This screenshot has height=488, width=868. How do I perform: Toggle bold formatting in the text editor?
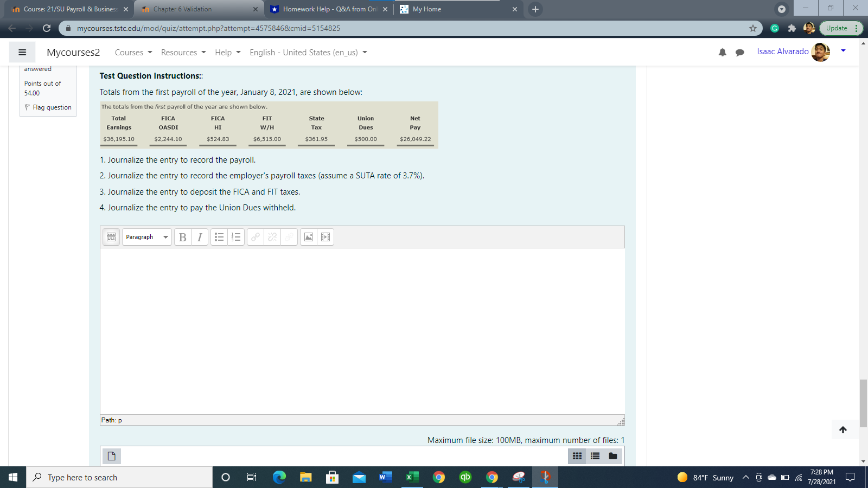click(182, 236)
